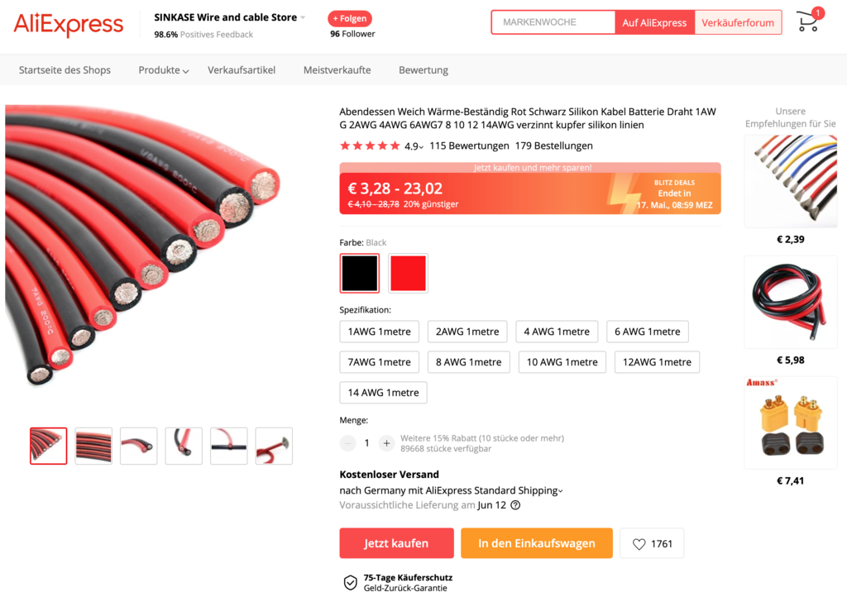847x616 pixels.
Task: Click the MARKENWOCHE search field
Action: (x=553, y=22)
